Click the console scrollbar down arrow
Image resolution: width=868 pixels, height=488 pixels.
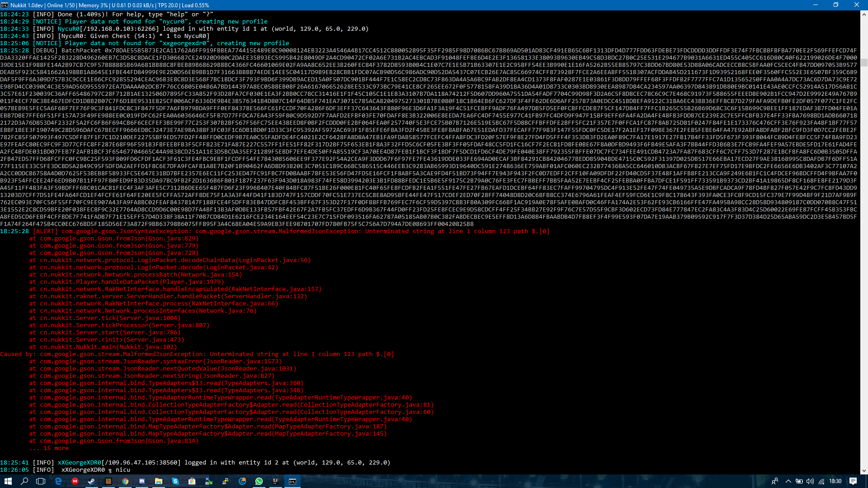coord(864,470)
